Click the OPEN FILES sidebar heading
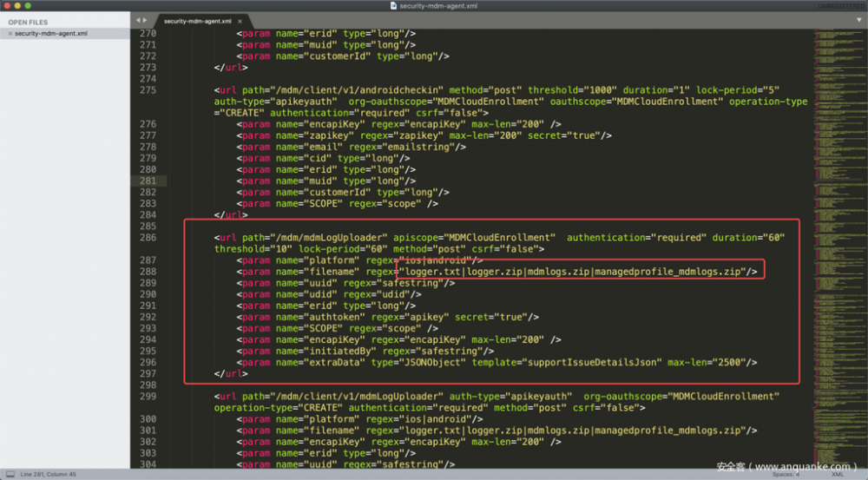The image size is (868, 480). (28, 23)
